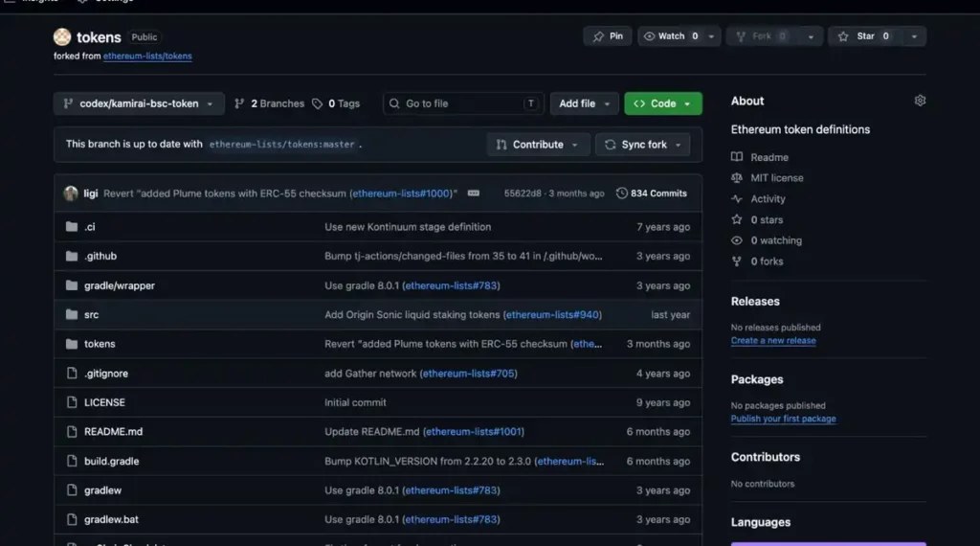Image resolution: width=980 pixels, height=546 pixels.
Task: Click ligi's commit author avatar
Action: pos(71,193)
